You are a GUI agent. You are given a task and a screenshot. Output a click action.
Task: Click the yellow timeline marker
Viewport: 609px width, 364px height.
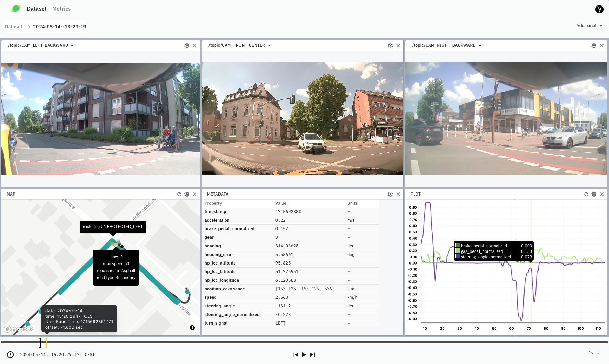point(46,343)
